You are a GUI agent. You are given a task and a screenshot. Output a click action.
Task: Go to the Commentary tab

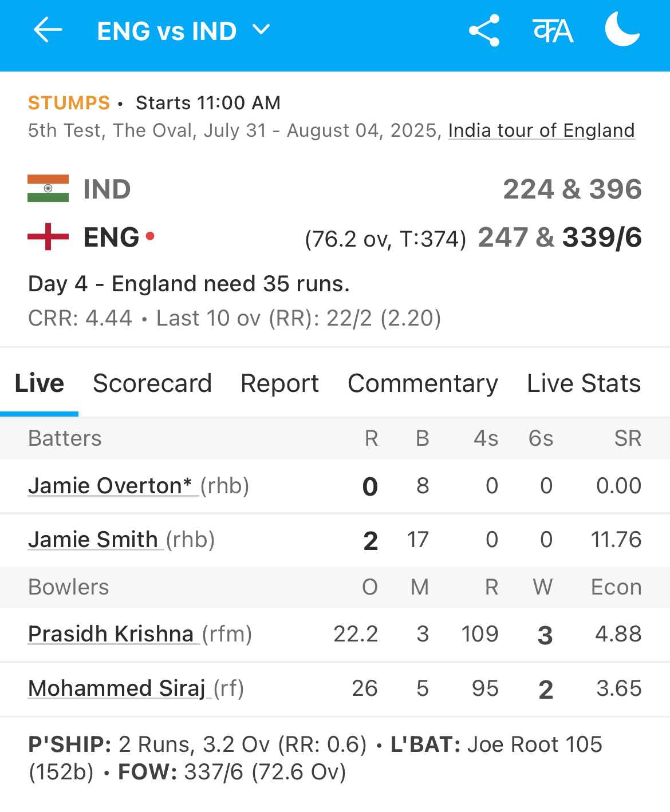point(423,383)
